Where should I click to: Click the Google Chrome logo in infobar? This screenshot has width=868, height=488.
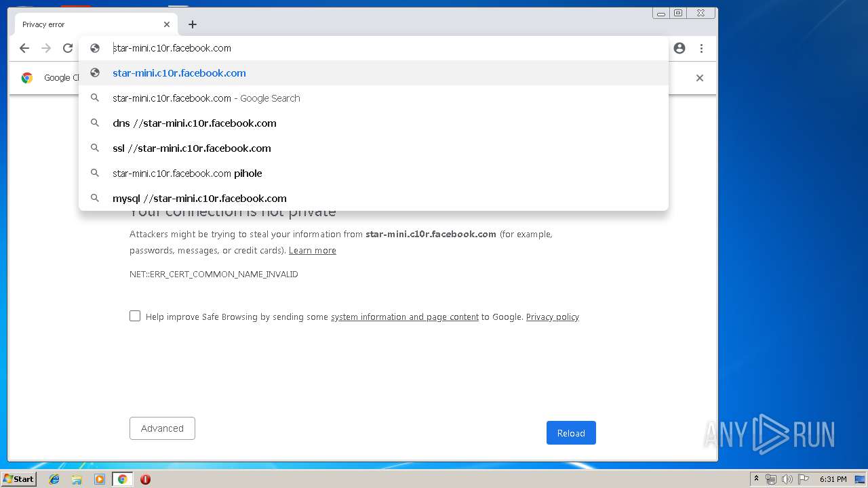pos(27,78)
